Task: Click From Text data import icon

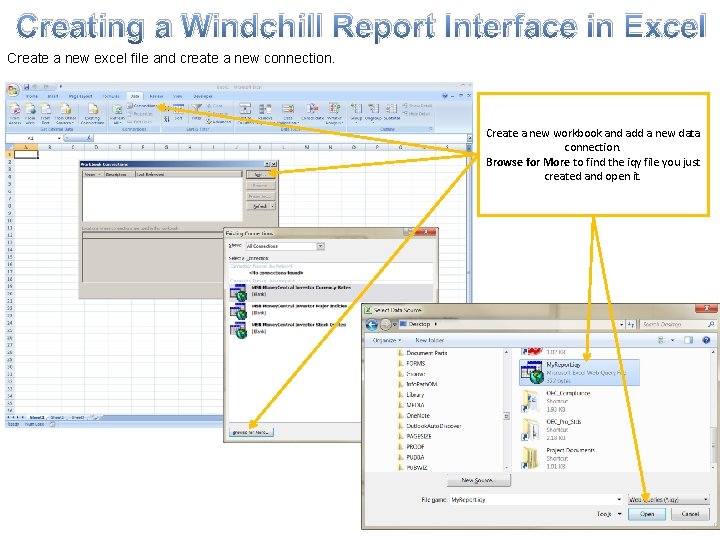Action: pos(45,113)
